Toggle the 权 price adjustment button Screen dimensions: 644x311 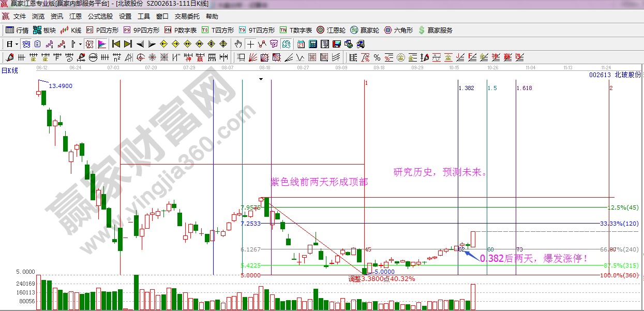tap(89, 44)
